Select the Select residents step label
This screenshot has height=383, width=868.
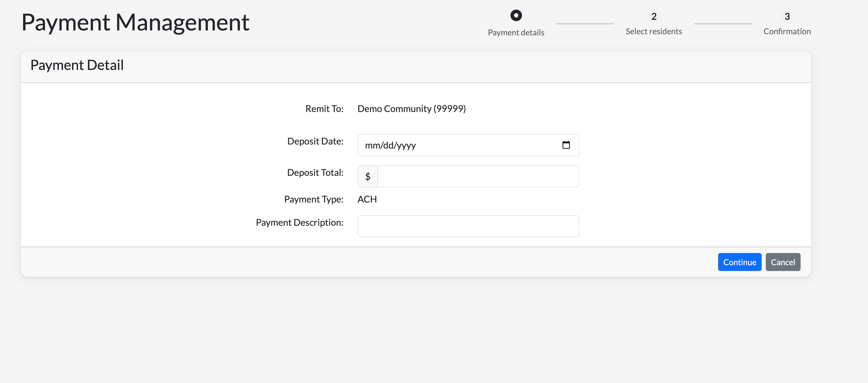(654, 31)
